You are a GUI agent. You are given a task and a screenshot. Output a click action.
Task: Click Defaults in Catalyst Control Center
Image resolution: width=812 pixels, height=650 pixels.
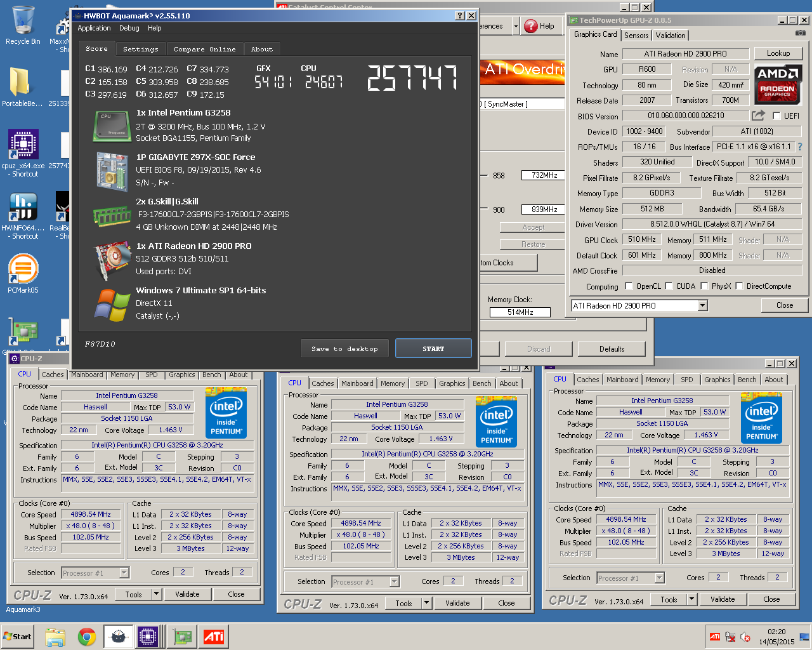612,349
